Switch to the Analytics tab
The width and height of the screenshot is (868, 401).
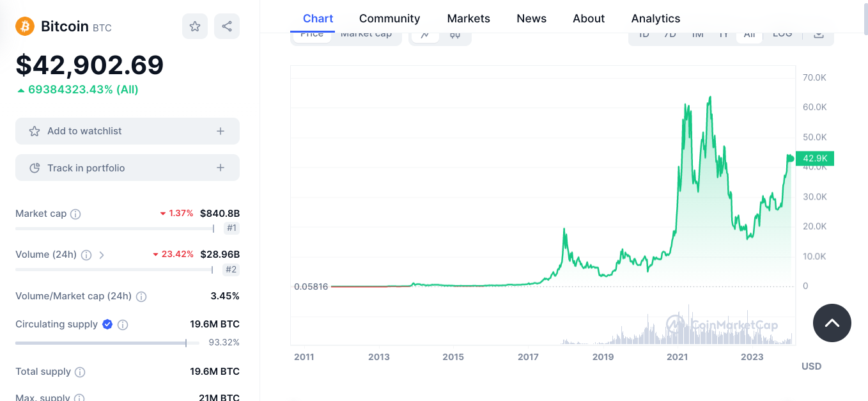(x=655, y=19)
